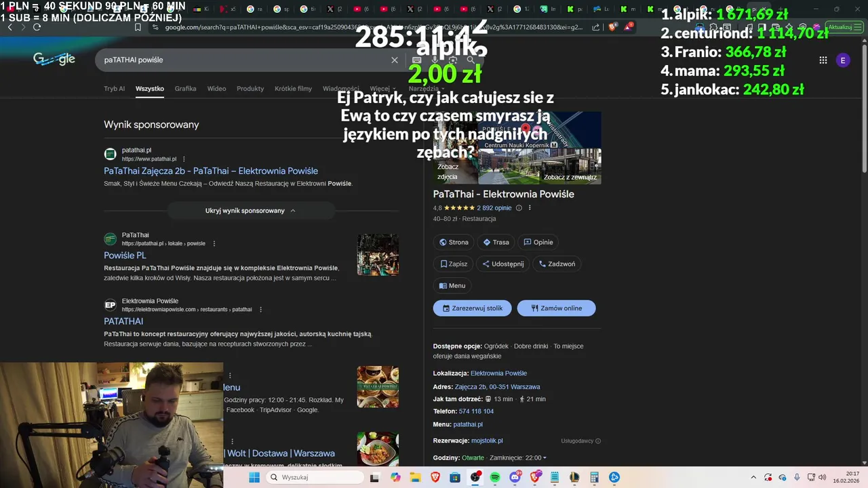Click phone number 574 118 104
868x488 pixels.
tap(476, 411)
